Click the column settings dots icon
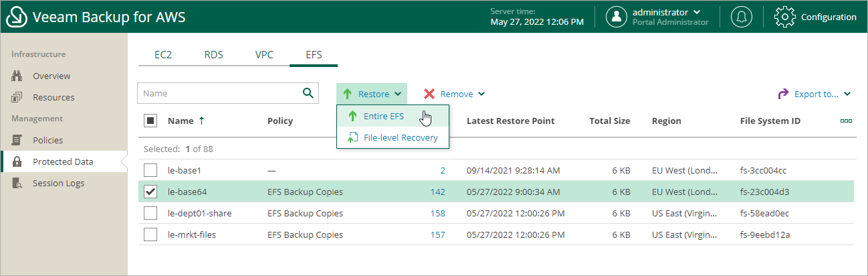The height and width of the screenshot is (276, 868). pos(846,121)
